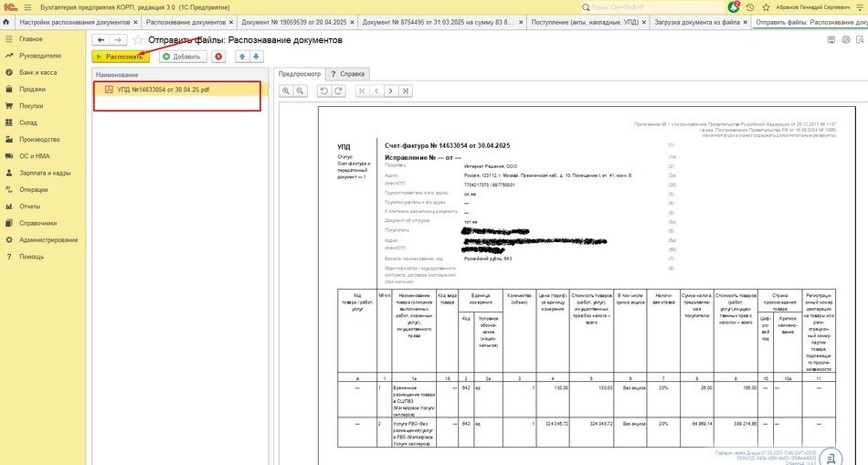
Task: Open the notifications bell icon
Action: tap(732, 6)
